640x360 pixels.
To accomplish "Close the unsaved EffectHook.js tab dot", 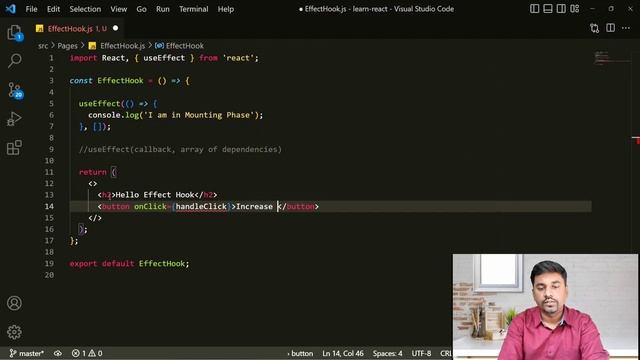I will pos(116,28).
